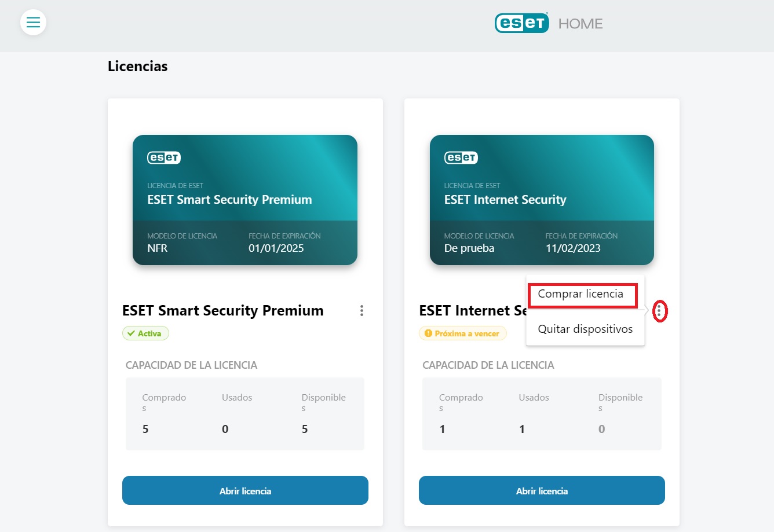
Task: Choose Comprar licencia from the open menu
Action: (582, 294)
